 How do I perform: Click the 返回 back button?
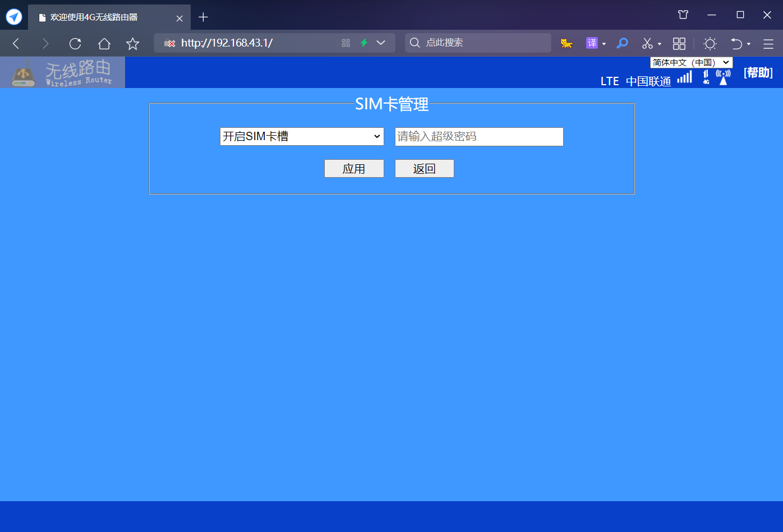pos(425,169)
